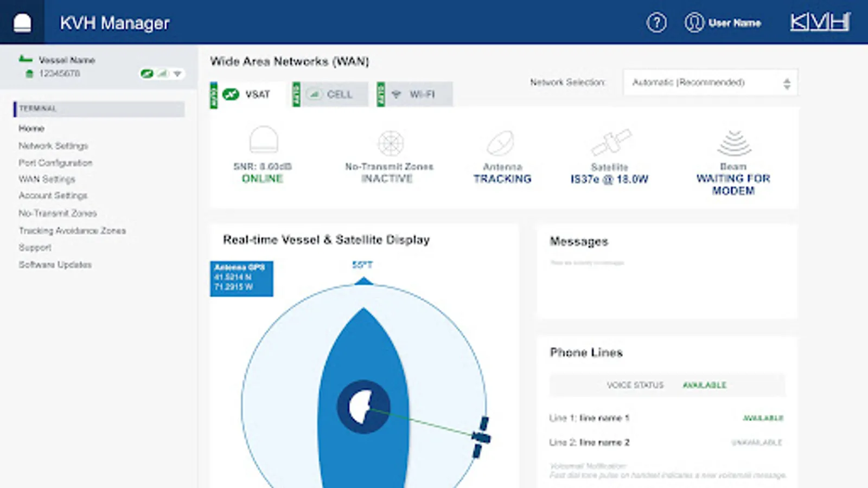Click the green VSAT status icon in the vessel selector
This screenshot has width=868, height=488.
point(146,74)
